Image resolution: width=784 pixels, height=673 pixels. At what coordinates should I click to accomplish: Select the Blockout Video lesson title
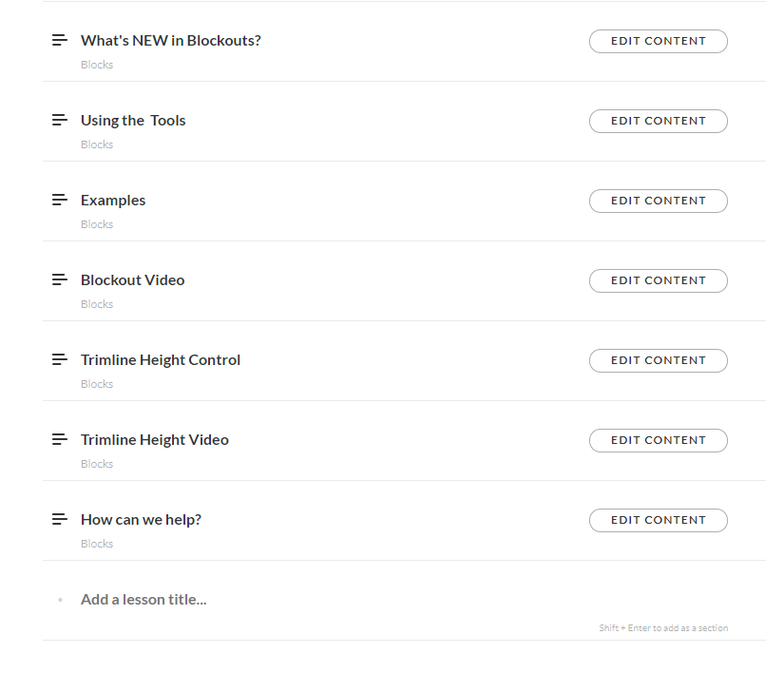coord(133,280)
